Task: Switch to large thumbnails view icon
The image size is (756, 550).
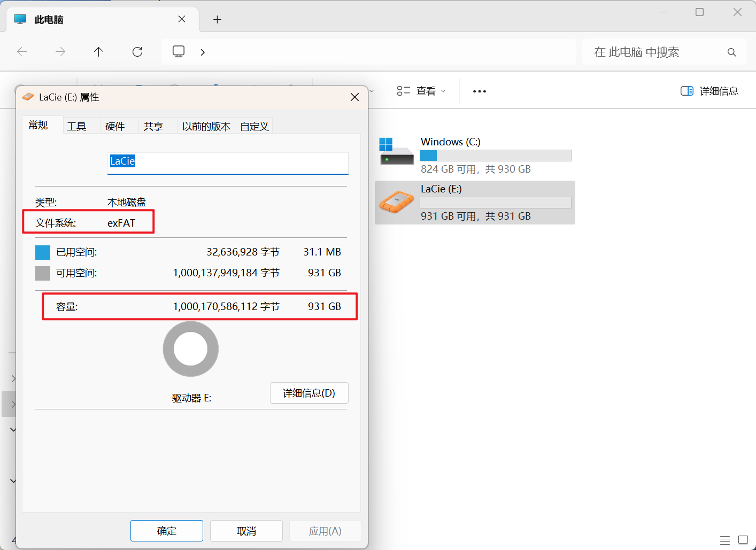Action: (743, 540)
